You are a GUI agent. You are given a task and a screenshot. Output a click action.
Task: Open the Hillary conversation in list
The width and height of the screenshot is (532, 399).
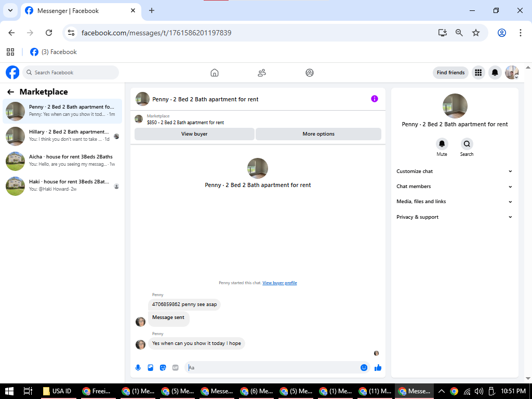[x=62, y=136]
